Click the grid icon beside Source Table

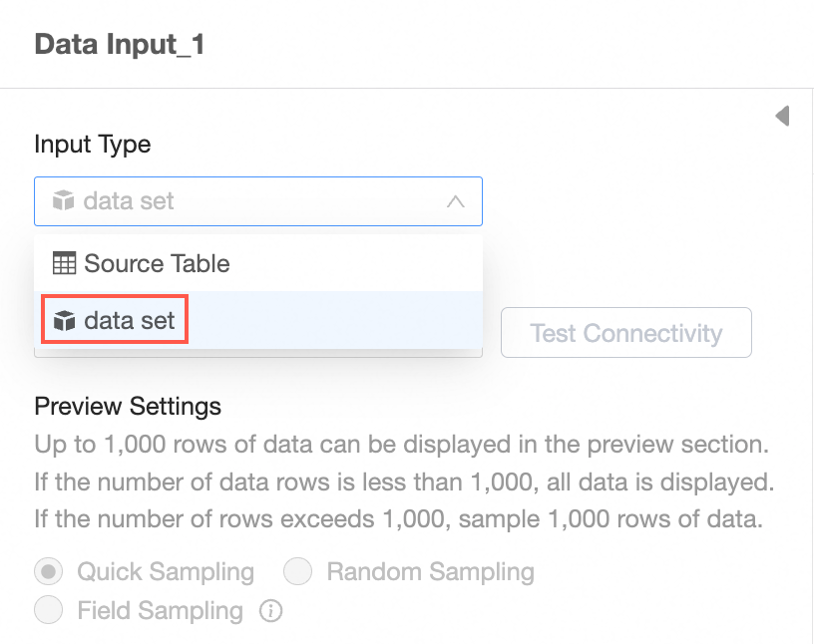[65, 264]
